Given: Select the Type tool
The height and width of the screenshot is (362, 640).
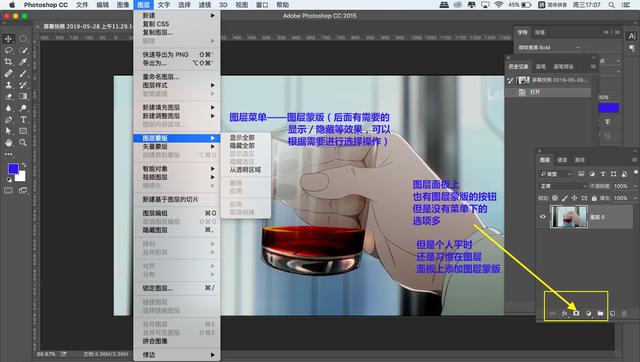Looking at the screenshot, I should pyautogui.click(x=23, y=120).
